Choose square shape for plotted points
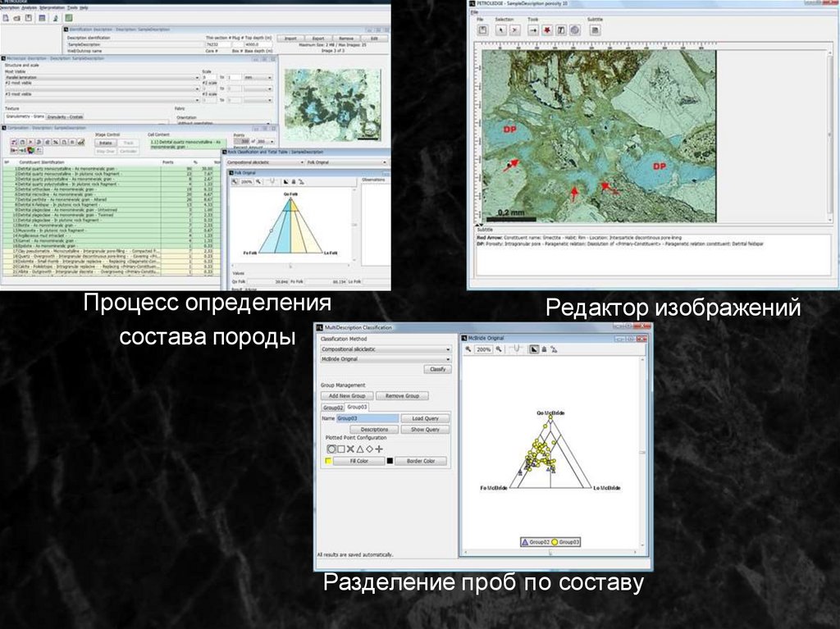 (340, 449)
